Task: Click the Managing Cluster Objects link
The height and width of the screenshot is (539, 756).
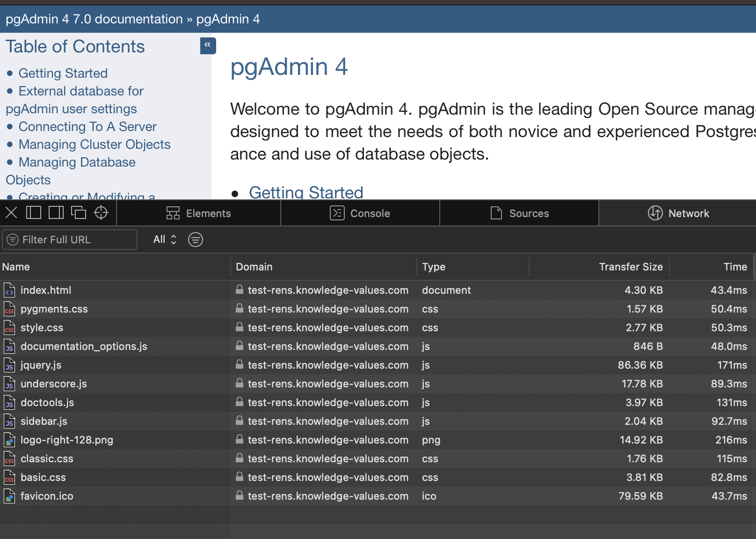Action: tap(94, 144)
